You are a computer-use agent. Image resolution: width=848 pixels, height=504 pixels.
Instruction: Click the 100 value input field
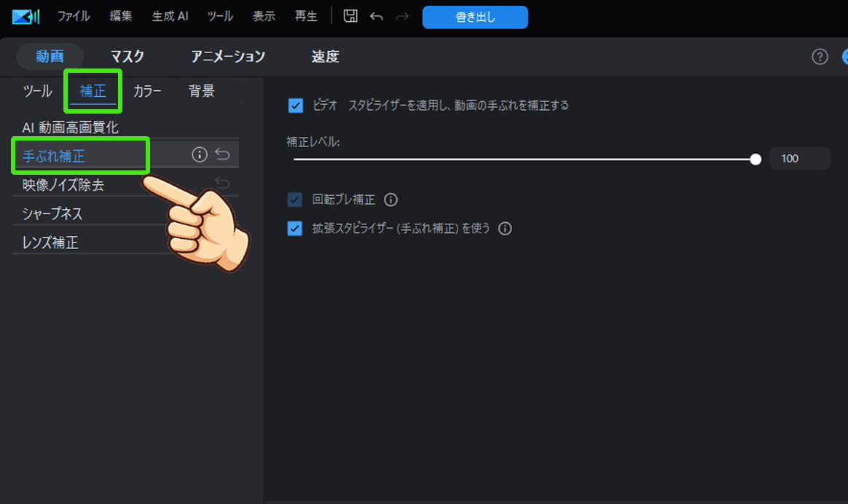pyautogui.click(x=799, y=158)
